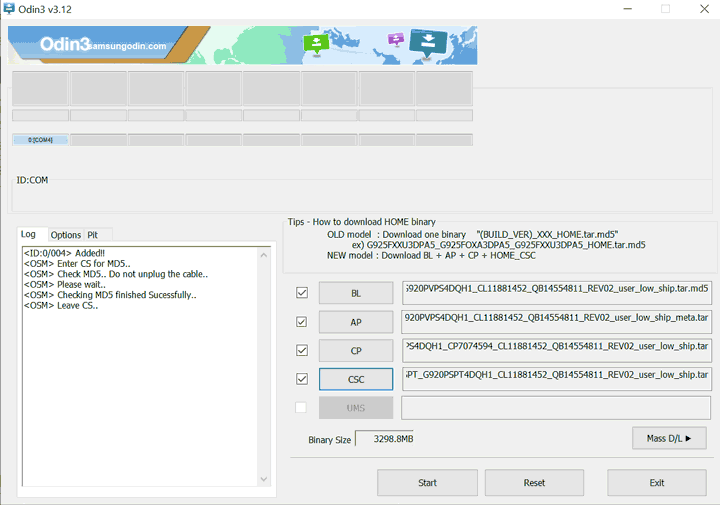This screenshot has width=720, height=505.
Task: Uncheck the BL file checkbox
Action: coord(302,293)
